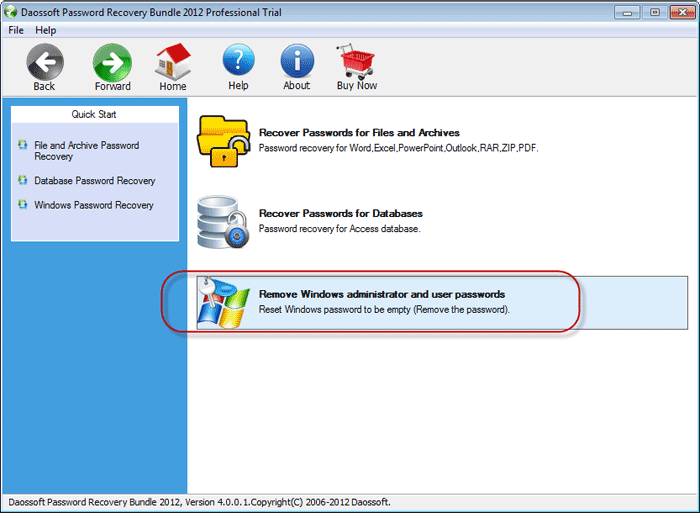The image size is (700, 513).
Task: Open Help with question mark icon
Action: click(x=238, y=60)
